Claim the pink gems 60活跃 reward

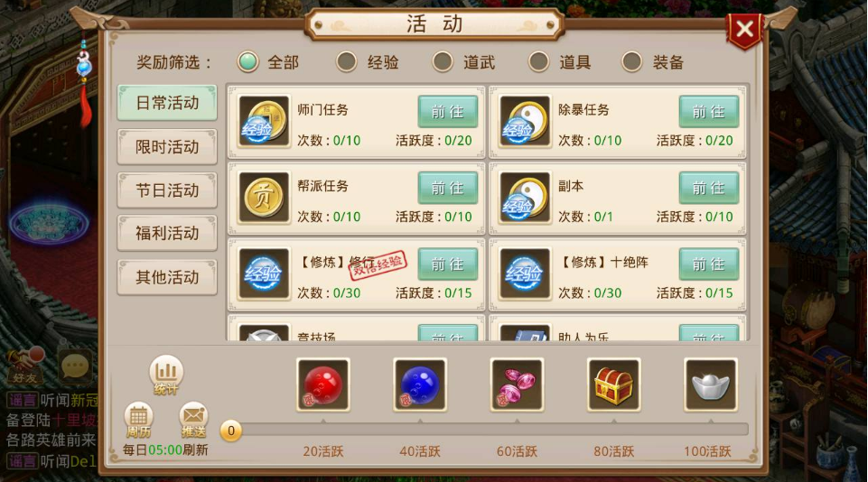pyautogui.click(x=517, y=385)
